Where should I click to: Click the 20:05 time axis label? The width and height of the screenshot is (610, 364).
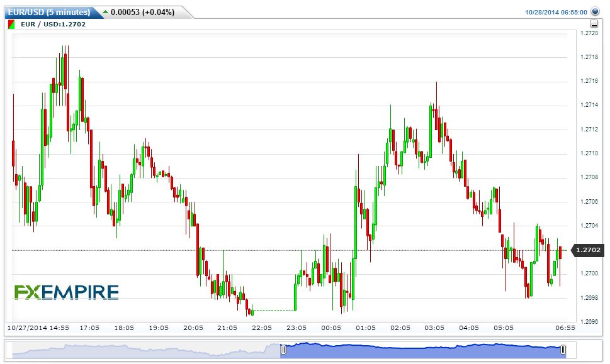193,328
